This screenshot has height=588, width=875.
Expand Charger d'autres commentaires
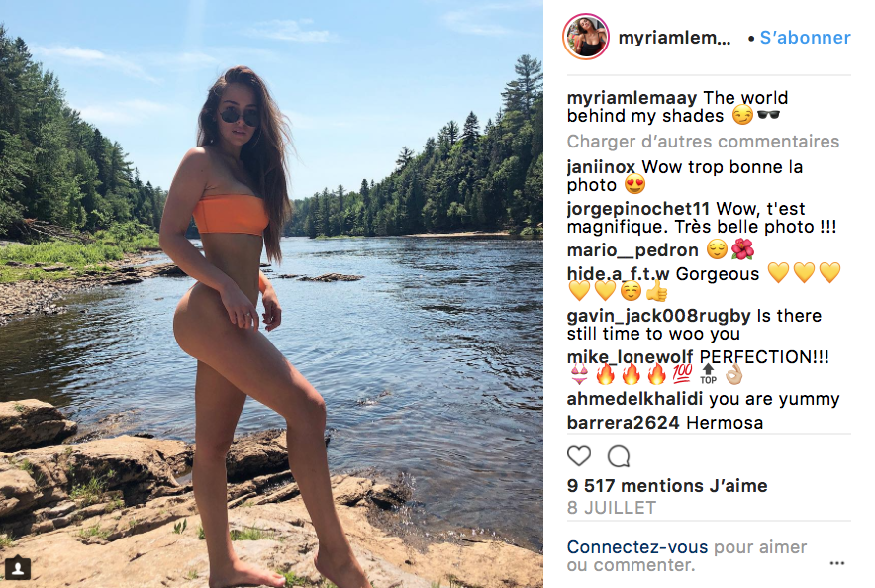click(703, 142)
